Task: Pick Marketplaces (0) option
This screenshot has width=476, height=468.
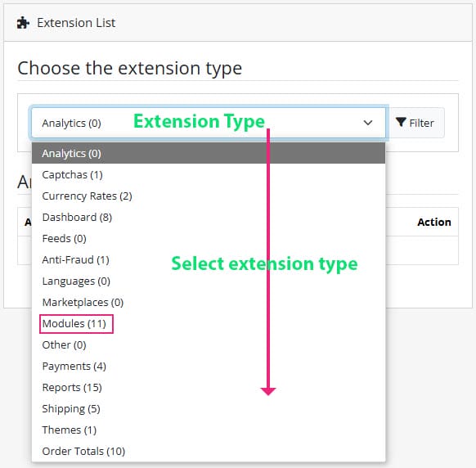Action: (x=209, y=302)
